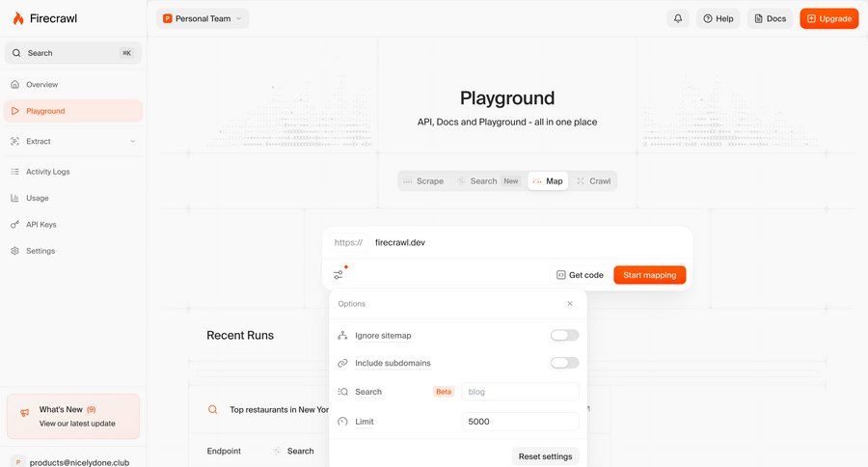Screen dimensions: 868x467
Task: Click the New badge on Search tab
Action: pyautogui.click(x=510, y=181)
